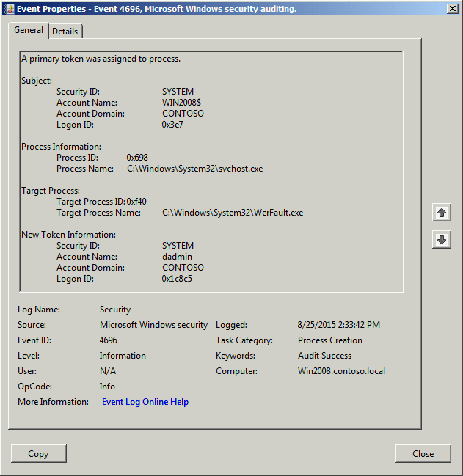Click the Event ID value 4696
Screen dimensions: 463x476
pos(109,340)
